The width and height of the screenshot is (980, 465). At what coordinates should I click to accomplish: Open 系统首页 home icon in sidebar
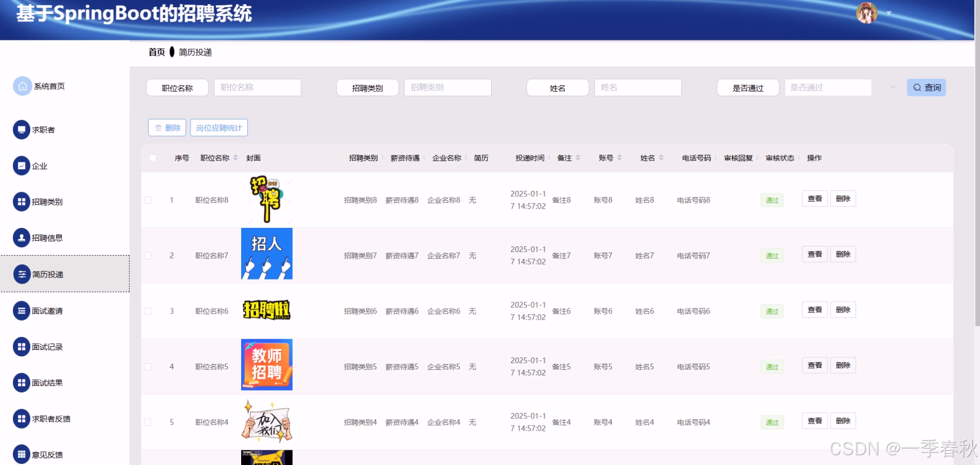point(22,87)
